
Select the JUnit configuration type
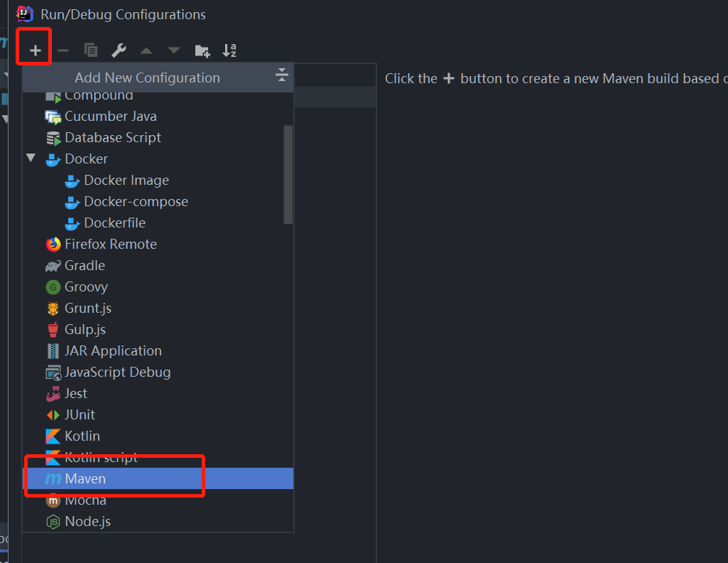158,415
